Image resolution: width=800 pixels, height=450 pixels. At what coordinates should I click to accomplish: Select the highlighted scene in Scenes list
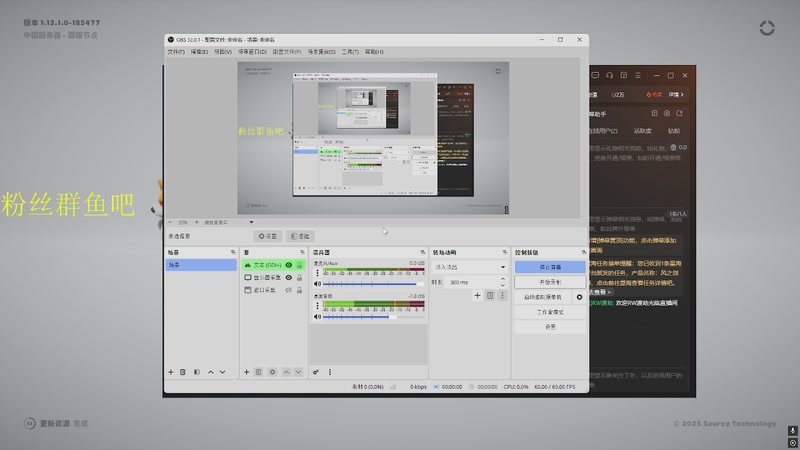[201, 265]
